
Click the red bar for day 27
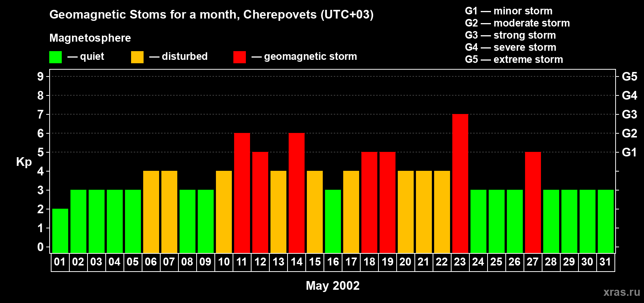[533, 202]
